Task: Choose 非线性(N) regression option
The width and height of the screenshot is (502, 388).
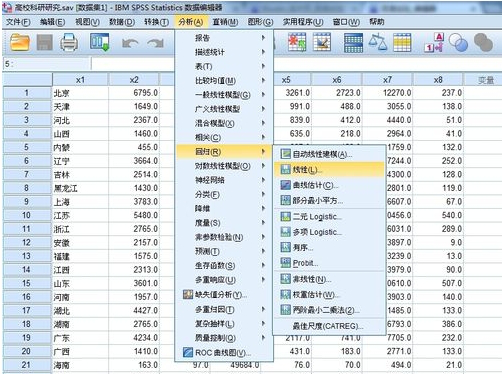Action: pyautogui.click(x=329, y=279)
